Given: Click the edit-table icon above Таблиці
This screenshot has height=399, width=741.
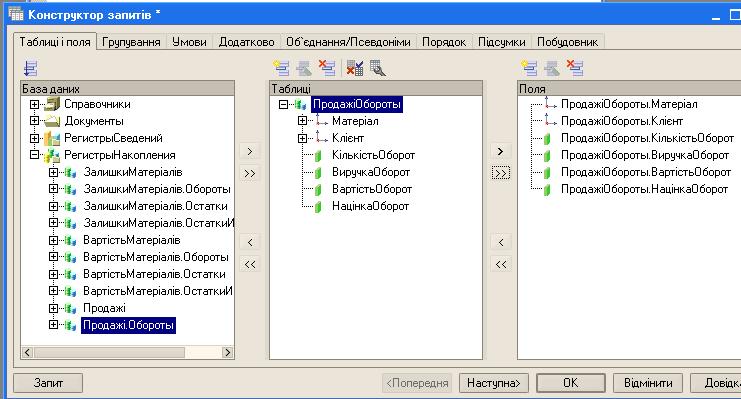Looking at the screenshot, I should click(304, 68).
